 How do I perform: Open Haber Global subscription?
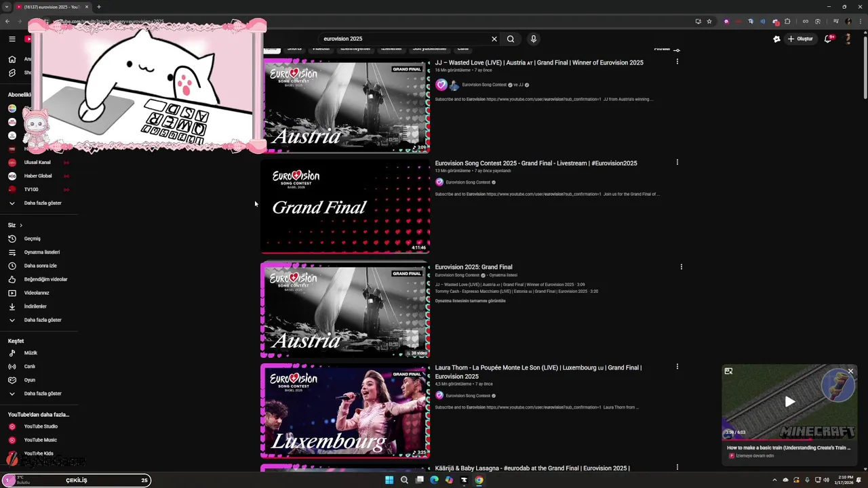point(39,176)
